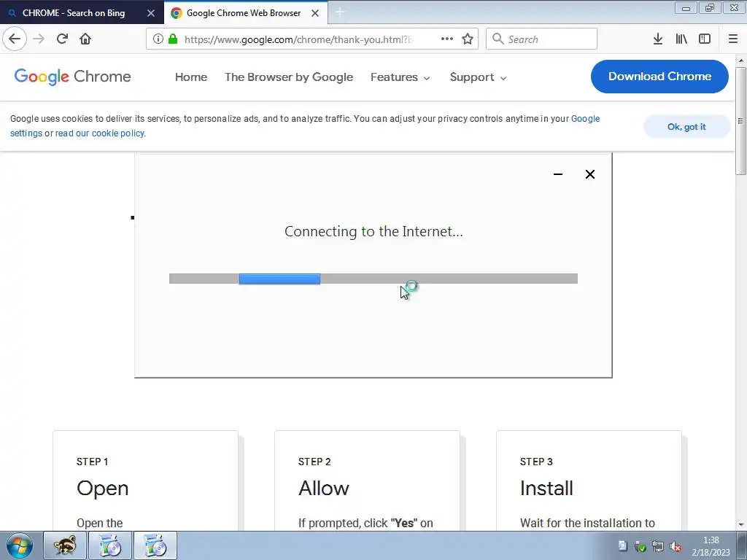This screenshot has height=560, width=747.
Task: Open the Downloads arrow icon
Action: pos(658,39)
